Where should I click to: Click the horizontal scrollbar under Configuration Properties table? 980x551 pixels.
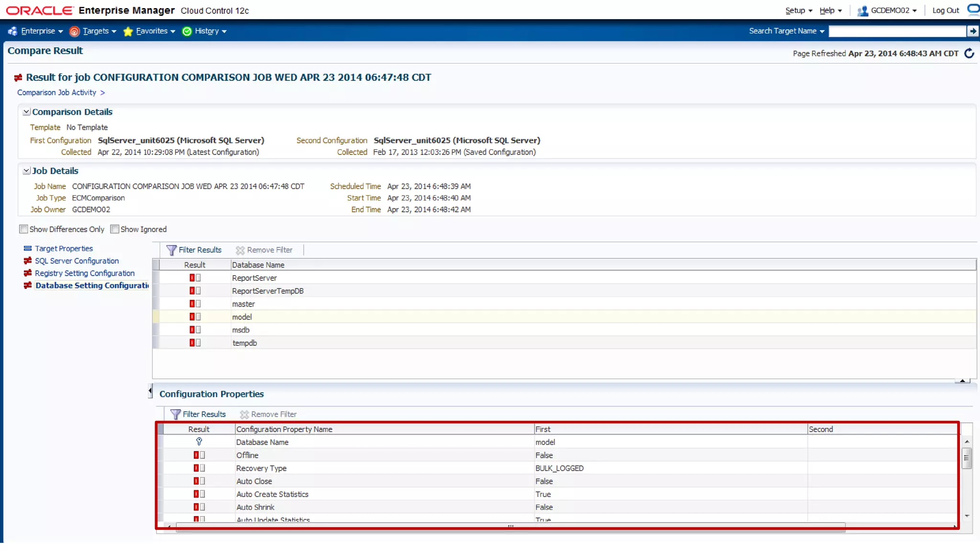tap(511, 527)
